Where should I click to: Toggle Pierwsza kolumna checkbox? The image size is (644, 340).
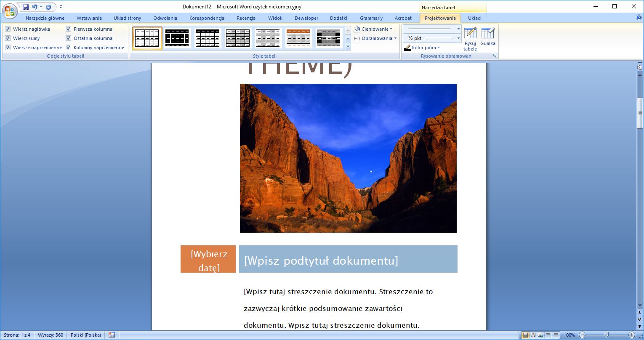coord(69,29)
